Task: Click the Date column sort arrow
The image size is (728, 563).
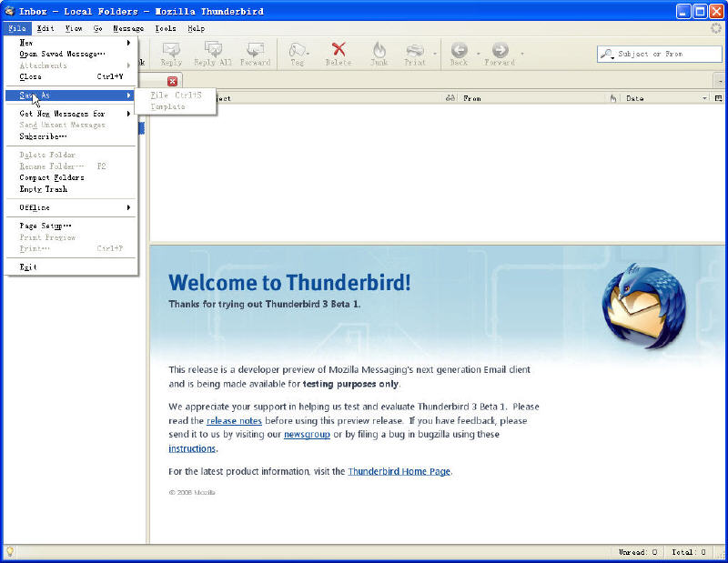Action: 704,98
